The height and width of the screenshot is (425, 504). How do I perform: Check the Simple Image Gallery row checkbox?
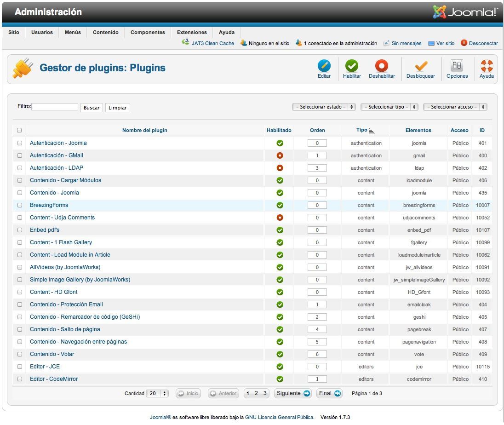[20, 280]
